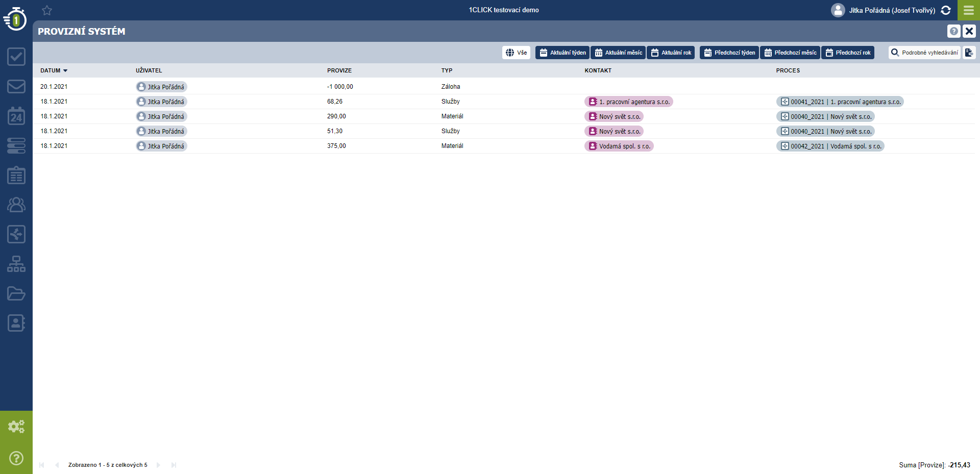Image resolution: width=980 pixels, height=474 pixels.
Task: Open the contact book sidebar icon
Action: tap(16, 323)
